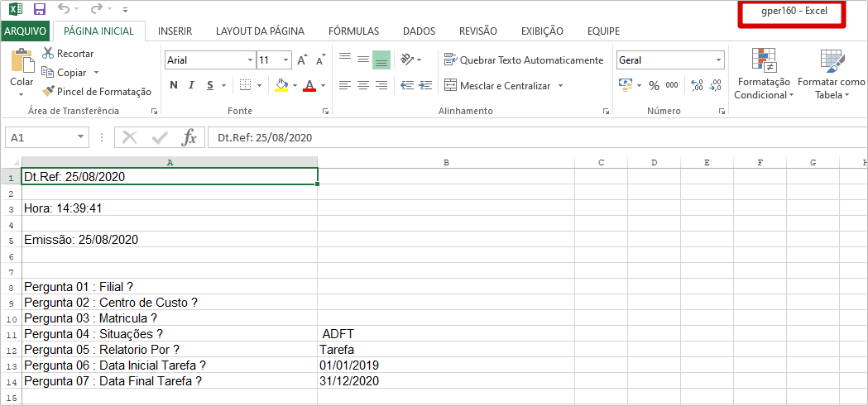This screenshot has width=868, height=406.
Task: Click the Name Box showing A1
Action: pyautogui.click(x=46, y=137)
